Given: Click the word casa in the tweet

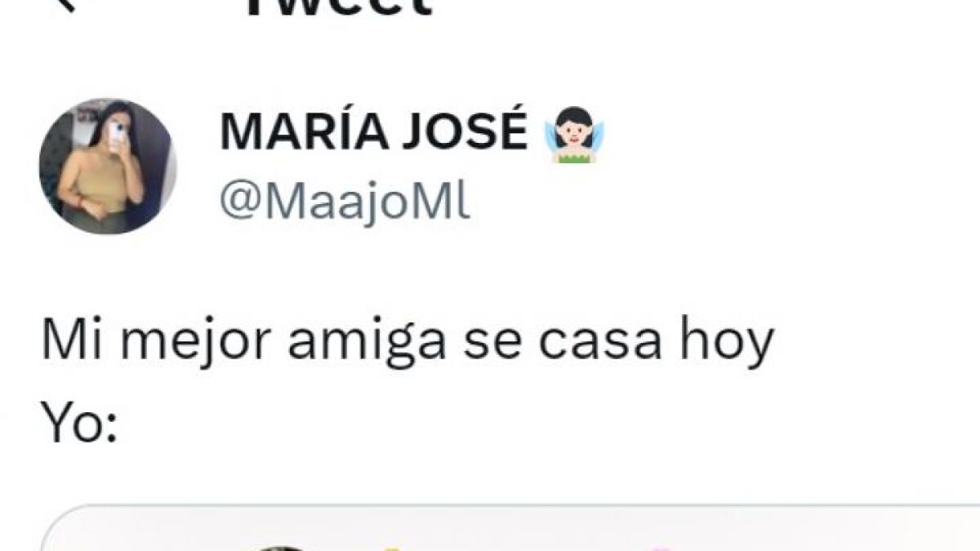Looking at the screenshot, I should tap(599, 344).
